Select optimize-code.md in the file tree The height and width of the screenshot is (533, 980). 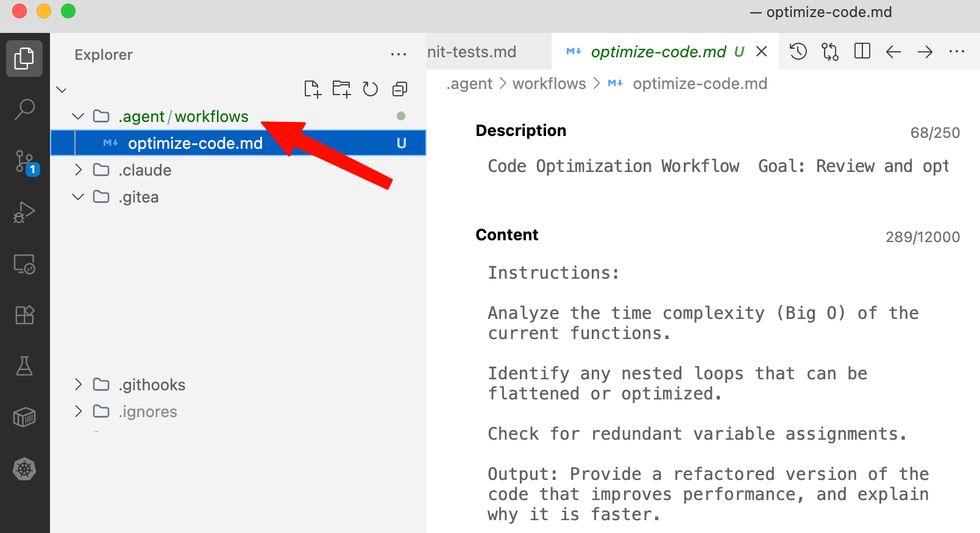click(x=238, y=143)
